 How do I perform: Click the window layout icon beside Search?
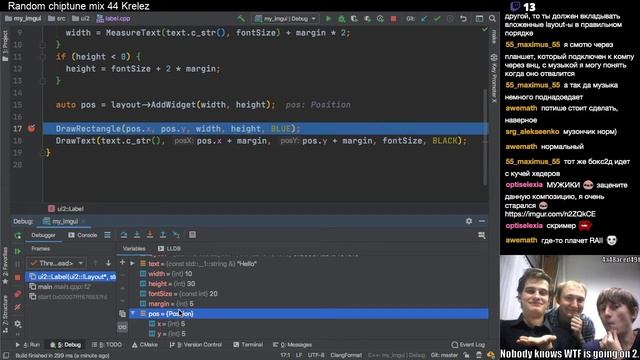(479, 18)
